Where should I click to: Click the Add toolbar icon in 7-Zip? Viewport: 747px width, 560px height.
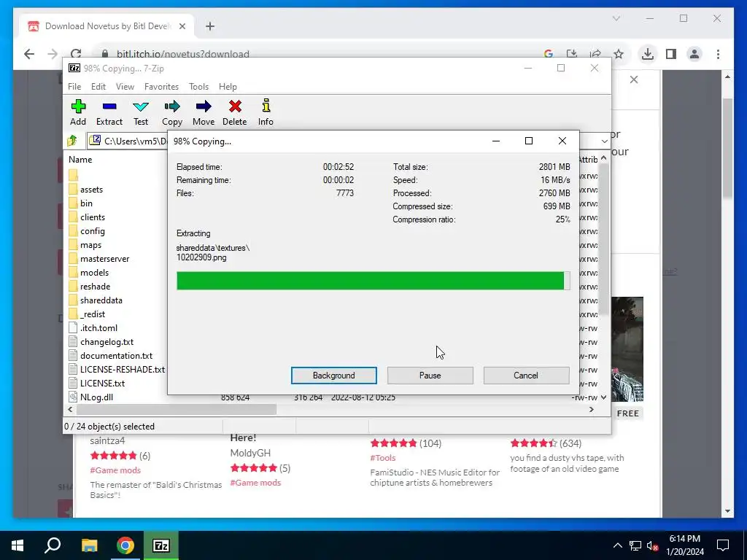(x=78, y=112)
